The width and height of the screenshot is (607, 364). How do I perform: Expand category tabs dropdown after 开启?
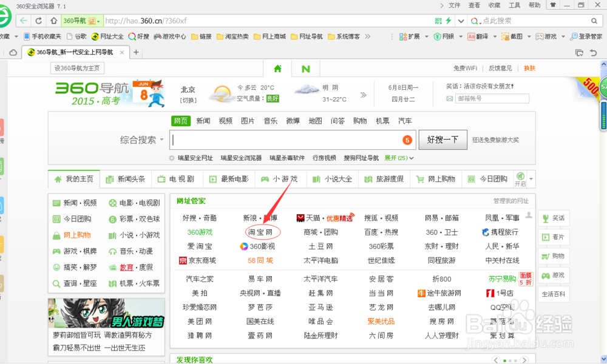pos(531,179)
